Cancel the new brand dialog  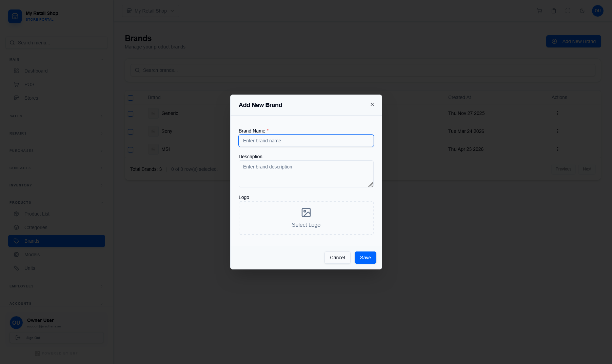[337, 258]
